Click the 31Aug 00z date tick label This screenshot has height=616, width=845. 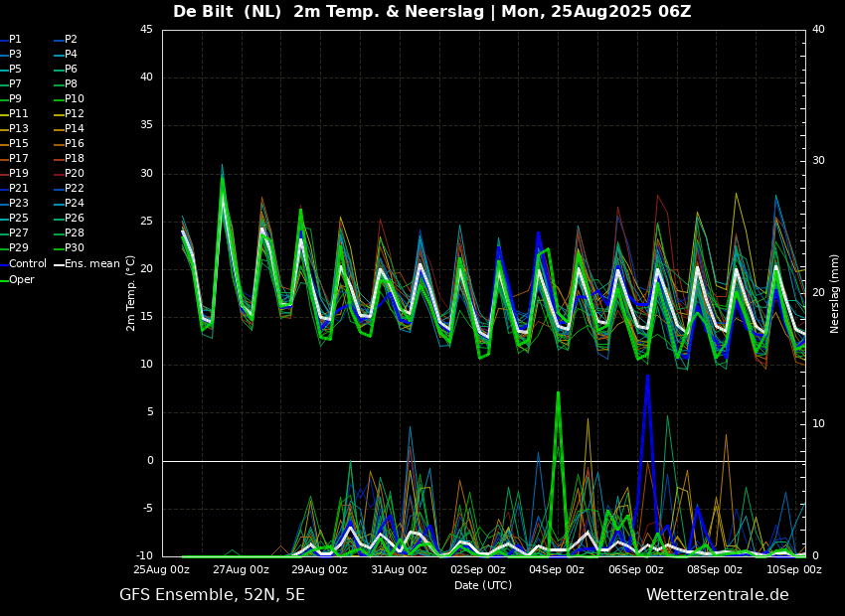[399, 570]
